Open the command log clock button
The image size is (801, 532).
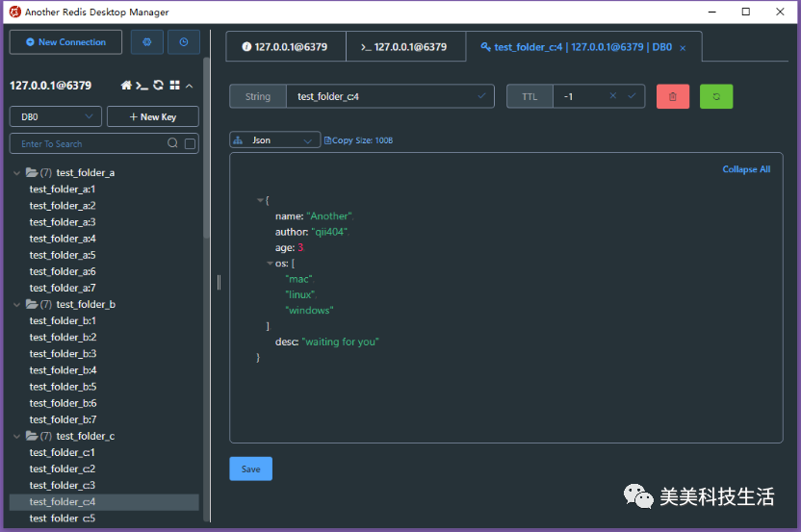point(183,42)
